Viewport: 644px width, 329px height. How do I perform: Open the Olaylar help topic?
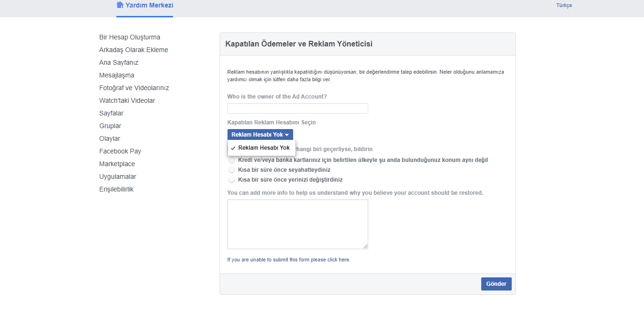(110, 138)
